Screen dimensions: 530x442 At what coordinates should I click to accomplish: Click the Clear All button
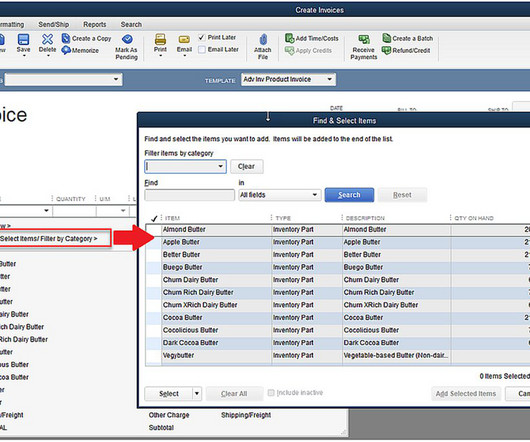234,394
